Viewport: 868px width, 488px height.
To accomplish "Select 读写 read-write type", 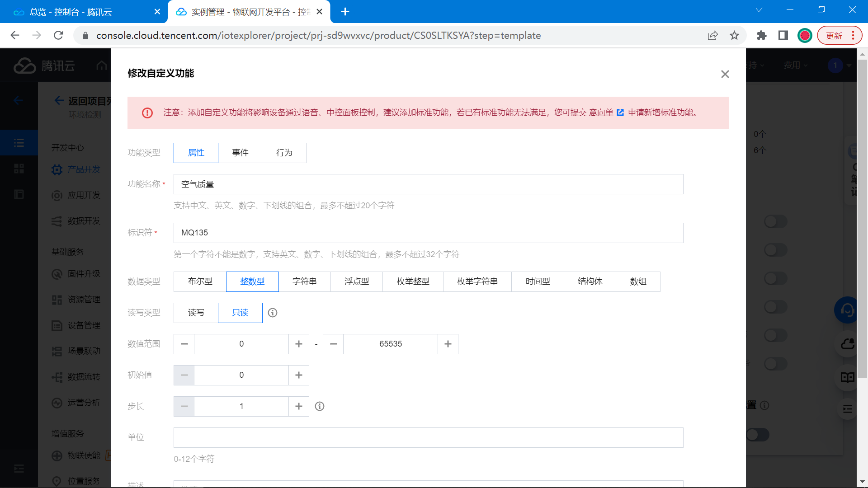I will click(196, 313).
